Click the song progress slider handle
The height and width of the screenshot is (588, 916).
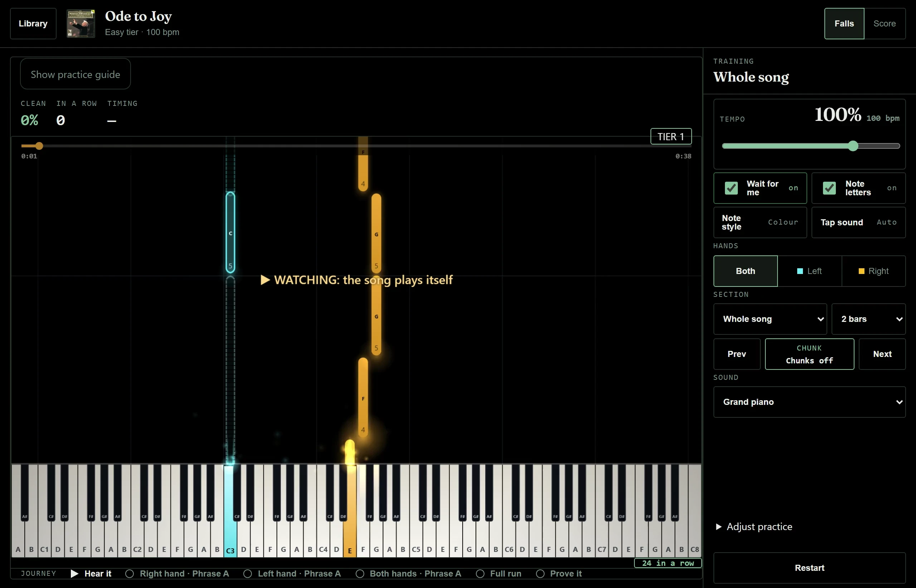point(39,146)
